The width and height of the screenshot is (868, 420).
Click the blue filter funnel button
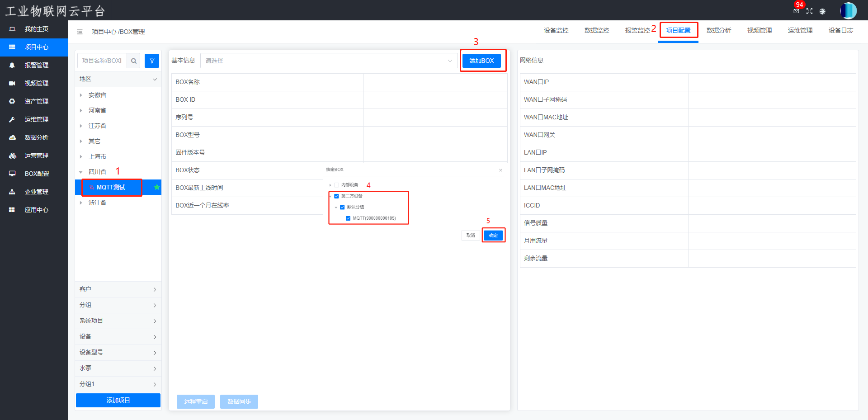[152, 61]
